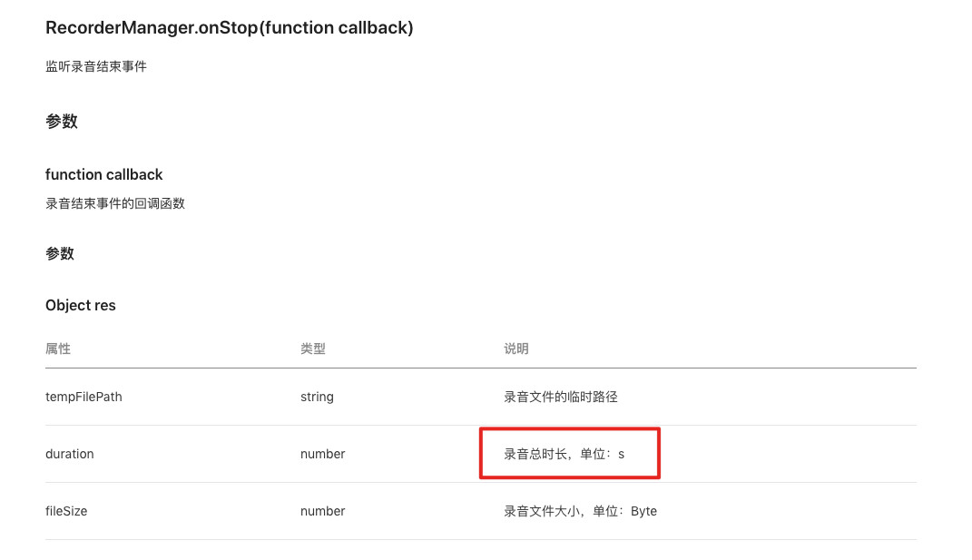This screenshot has width=972, height=560.
Task: Click the 属性 column header
Action: pyautogui.click(x=58, y=349)
